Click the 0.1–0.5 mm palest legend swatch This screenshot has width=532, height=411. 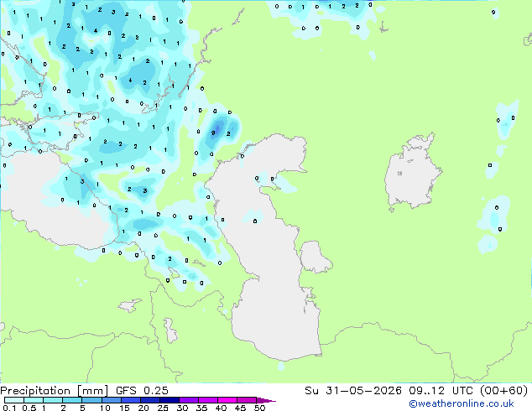[x=14, y=400]
